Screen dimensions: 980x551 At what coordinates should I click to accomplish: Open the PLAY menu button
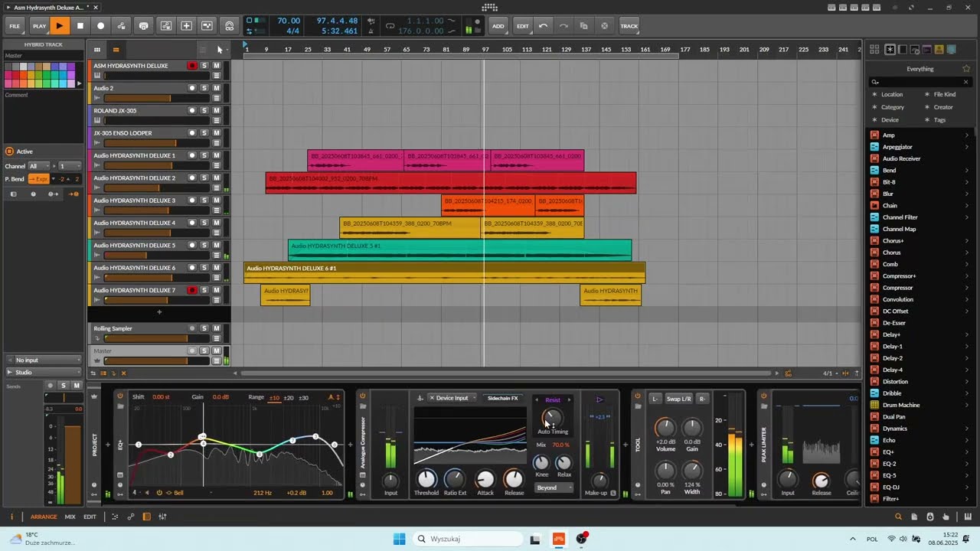pyautogui.click(x=39, y=26)
